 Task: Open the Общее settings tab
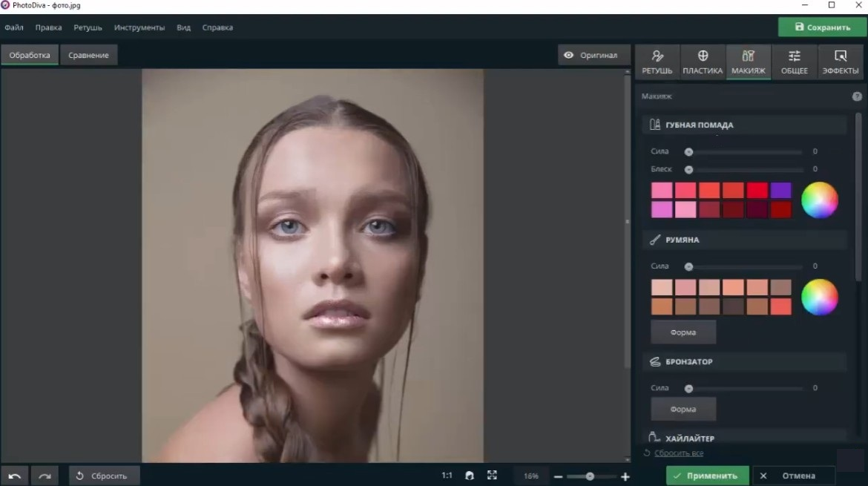click(x=795, y=62)
